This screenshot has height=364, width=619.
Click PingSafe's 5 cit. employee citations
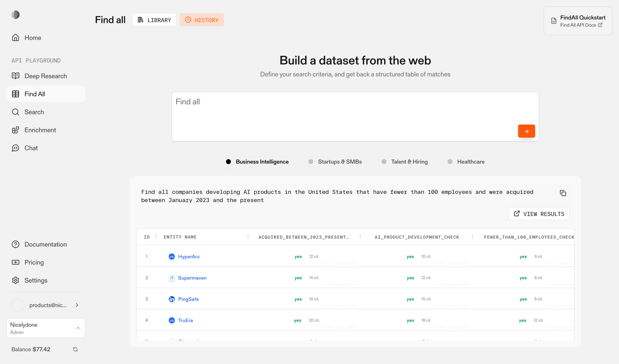pos(539,299)
